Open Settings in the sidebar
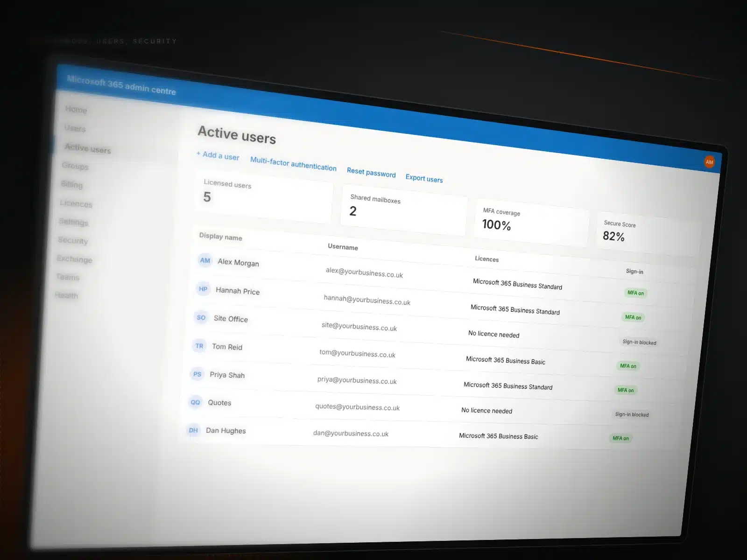 point(73,222)
